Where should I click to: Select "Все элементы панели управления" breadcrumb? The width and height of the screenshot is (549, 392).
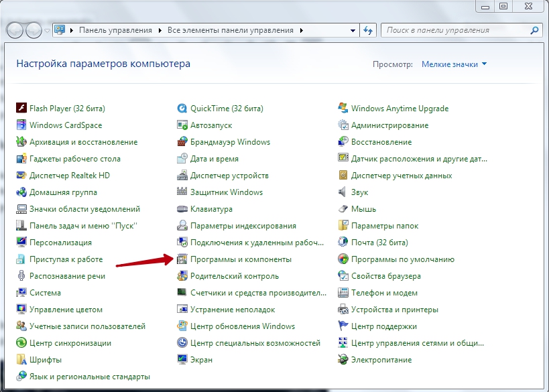(x=230, y=31)
